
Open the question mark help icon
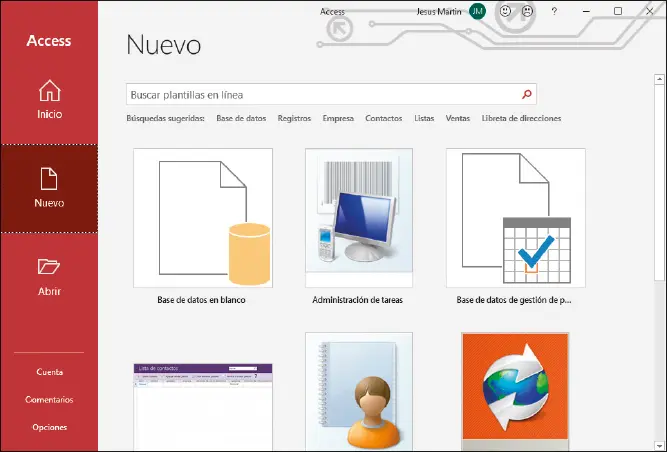coord(554,11)
